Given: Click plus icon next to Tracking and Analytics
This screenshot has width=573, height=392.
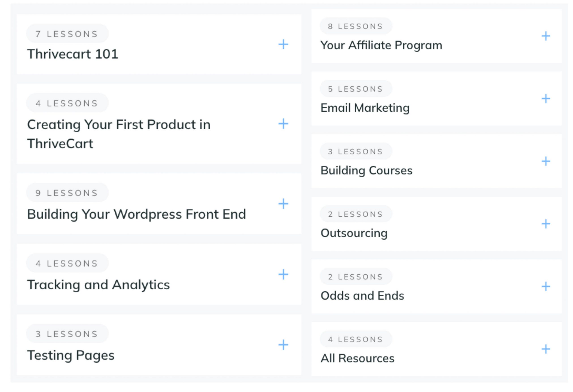Looking at the screenshot, I should [283, 274].
